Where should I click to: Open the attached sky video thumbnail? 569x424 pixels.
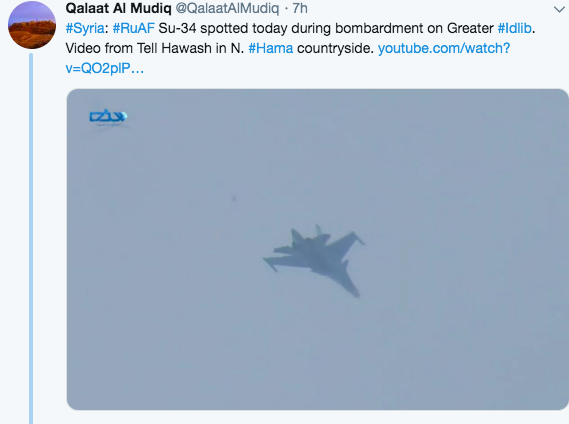(318, 249)
